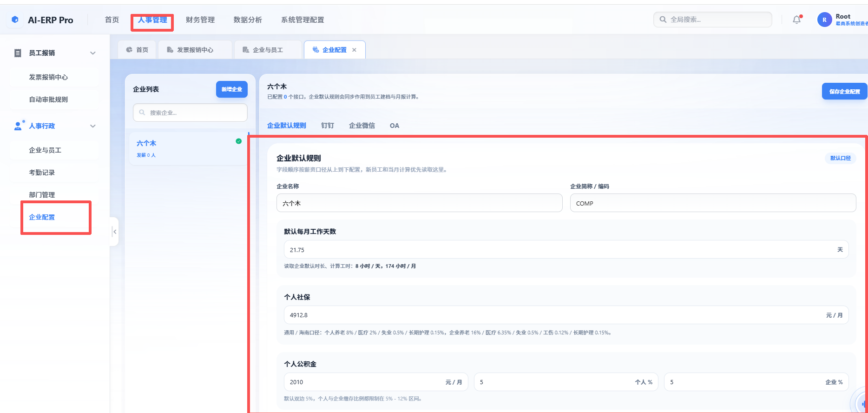
Task: Click the 发薪 0 人 label
Action: coord(146,155)
